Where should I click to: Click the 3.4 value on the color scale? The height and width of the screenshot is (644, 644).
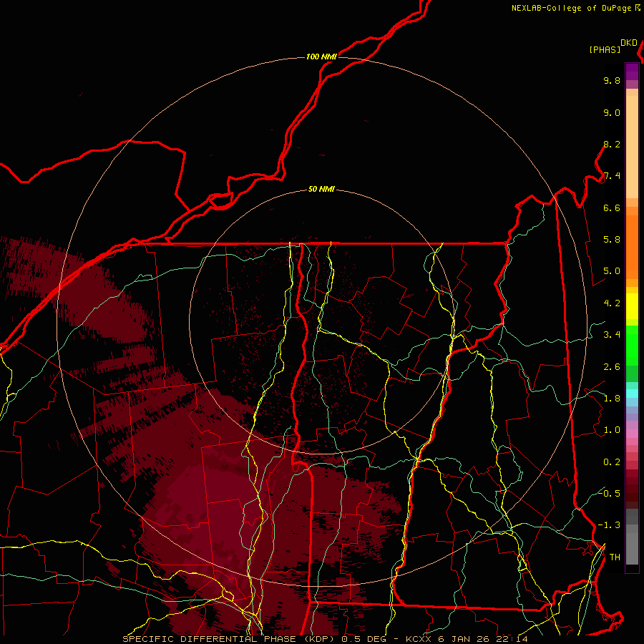click(x=612, y=335)
